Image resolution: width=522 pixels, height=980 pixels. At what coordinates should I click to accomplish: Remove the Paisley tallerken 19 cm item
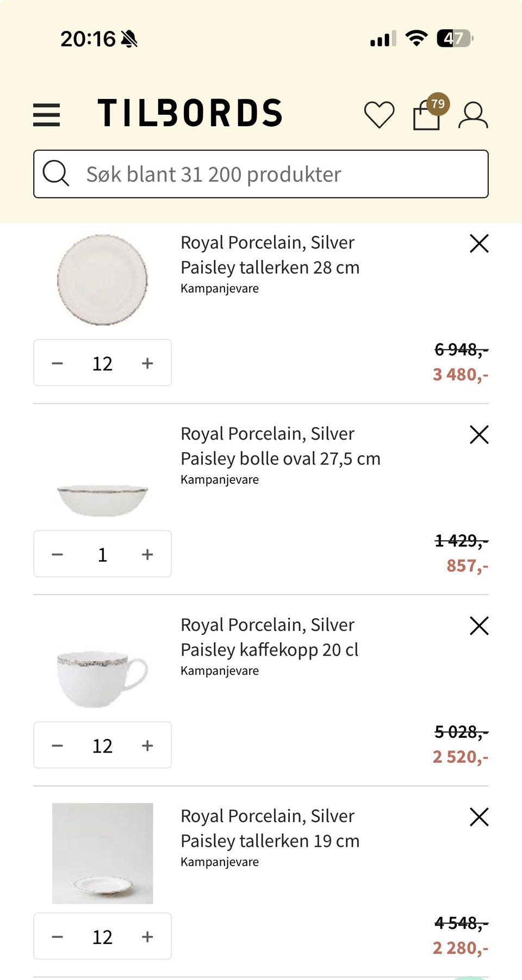click(x=479, y=817)
